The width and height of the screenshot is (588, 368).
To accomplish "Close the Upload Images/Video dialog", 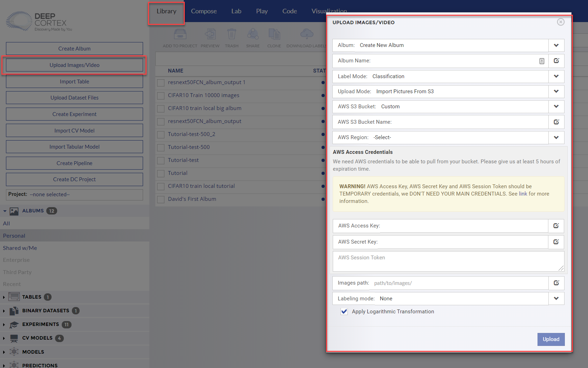I will click(x=561, y=22).
